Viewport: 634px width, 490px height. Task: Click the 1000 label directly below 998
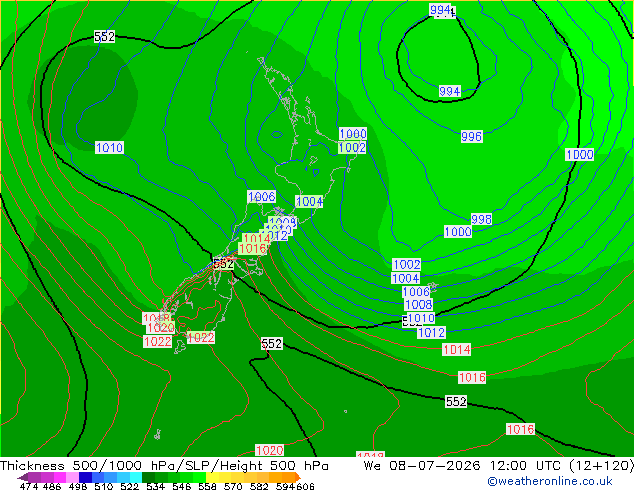point(458,232)
